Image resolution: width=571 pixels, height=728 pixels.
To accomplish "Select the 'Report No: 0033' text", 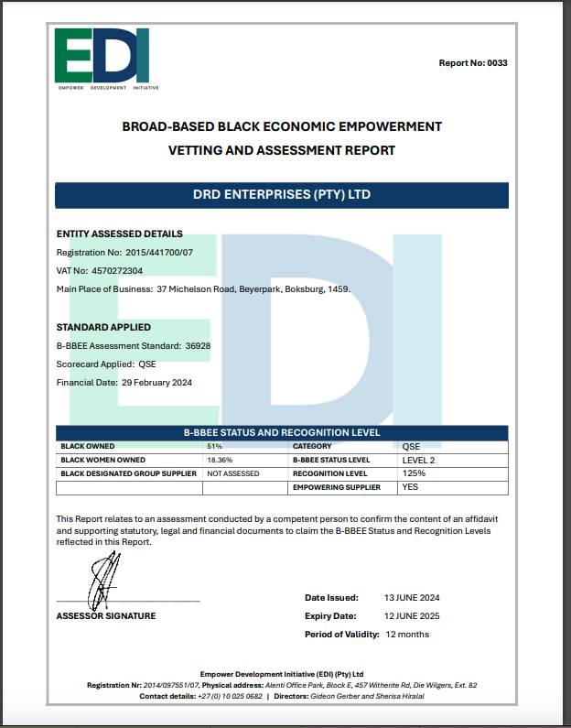I will click(x=473, y=63).
